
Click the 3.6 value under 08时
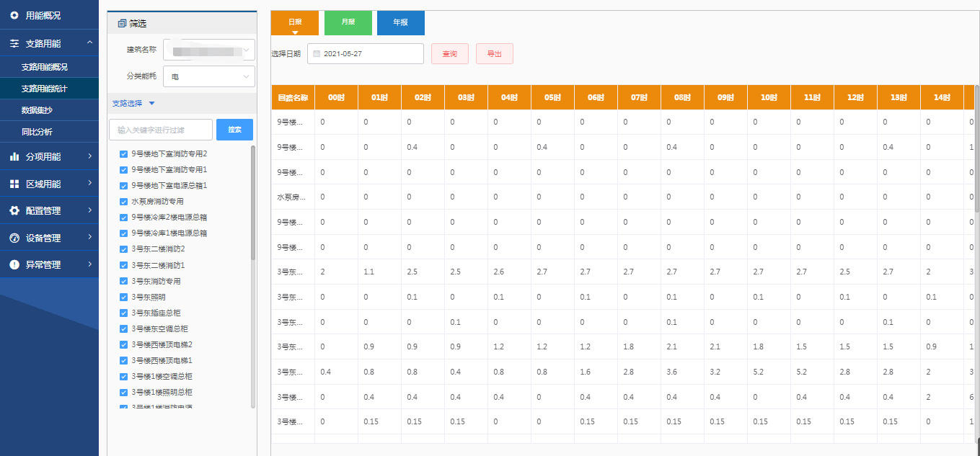[674, 372]
